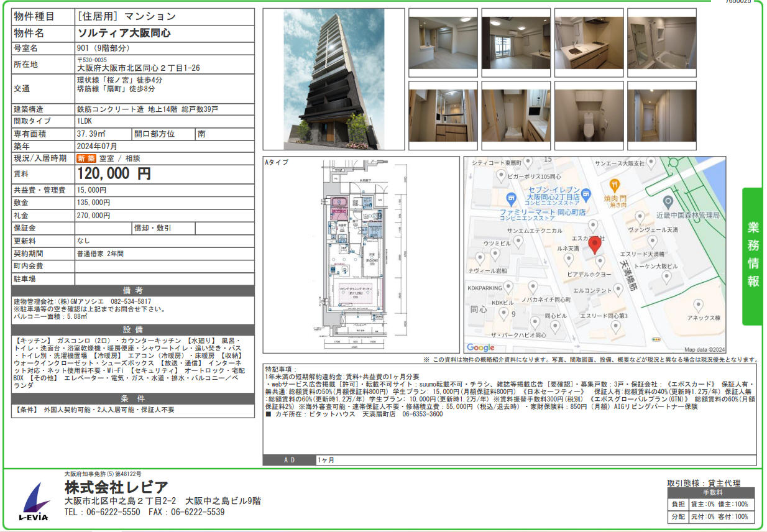Click the balcony area text バルコニー面積:5.88㎡
The width and height of the screenshot is (767, 532).
(x=50, y=316)
